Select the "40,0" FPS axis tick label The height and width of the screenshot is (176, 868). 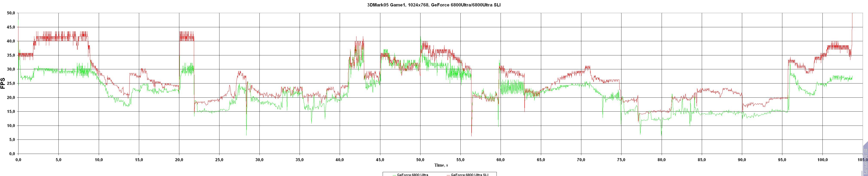[x=11, y=41]
